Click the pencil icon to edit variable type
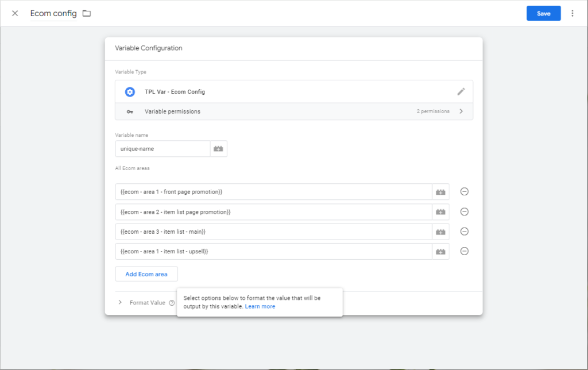Image resolution: width=588 pixels, height=370 pixels. click(x=461, y=92)
